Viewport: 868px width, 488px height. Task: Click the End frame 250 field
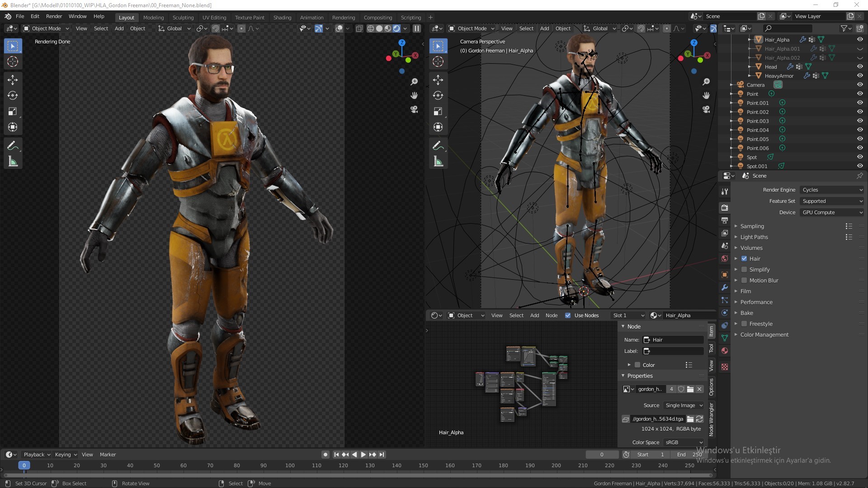tap(689, 455)
